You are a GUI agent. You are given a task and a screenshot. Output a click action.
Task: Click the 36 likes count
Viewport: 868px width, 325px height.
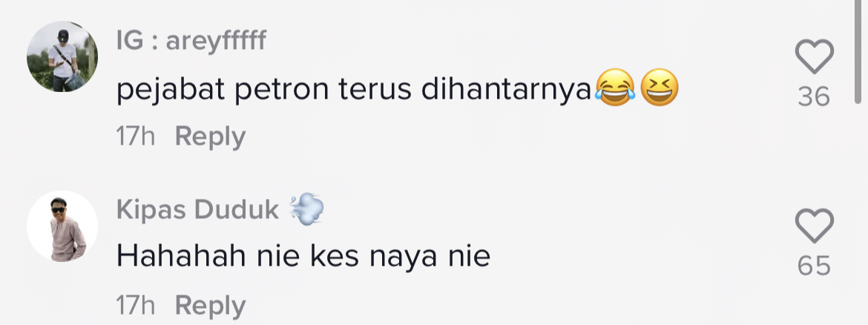815,97
